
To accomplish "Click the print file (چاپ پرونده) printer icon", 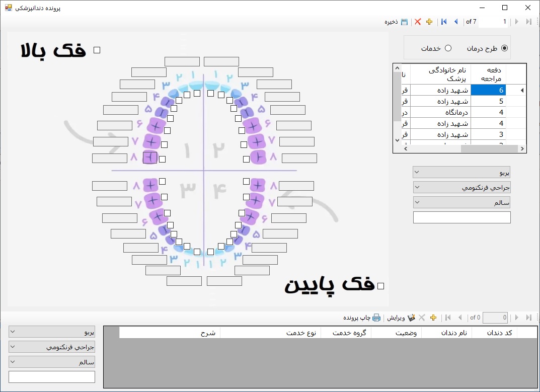I will point(376,318).
